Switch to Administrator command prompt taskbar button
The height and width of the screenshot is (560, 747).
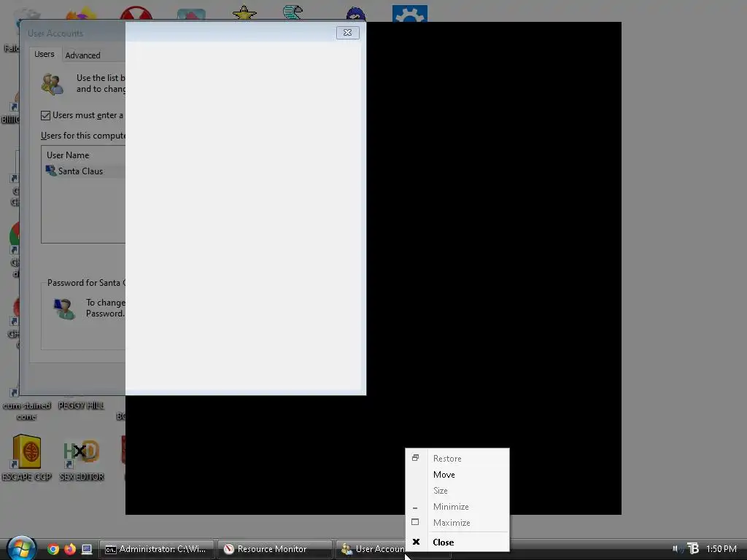coord(157,549)
